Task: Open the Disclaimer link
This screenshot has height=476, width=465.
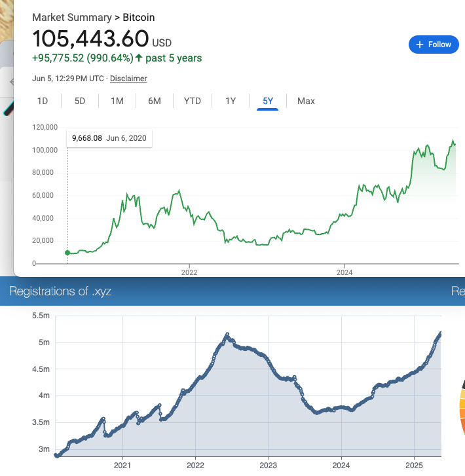Action: click(x=128, y=79)
